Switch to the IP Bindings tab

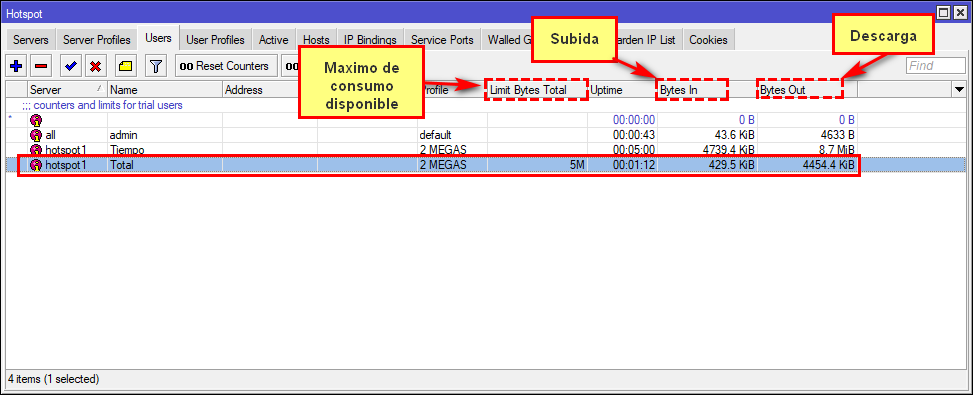pyautogui.click(x=370, y=40)
